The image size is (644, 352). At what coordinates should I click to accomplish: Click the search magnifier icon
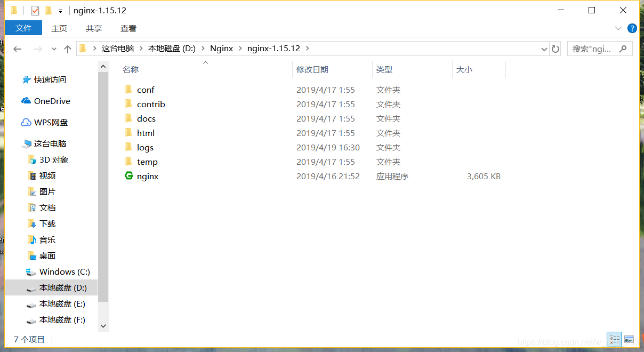(x=623, y=49)
